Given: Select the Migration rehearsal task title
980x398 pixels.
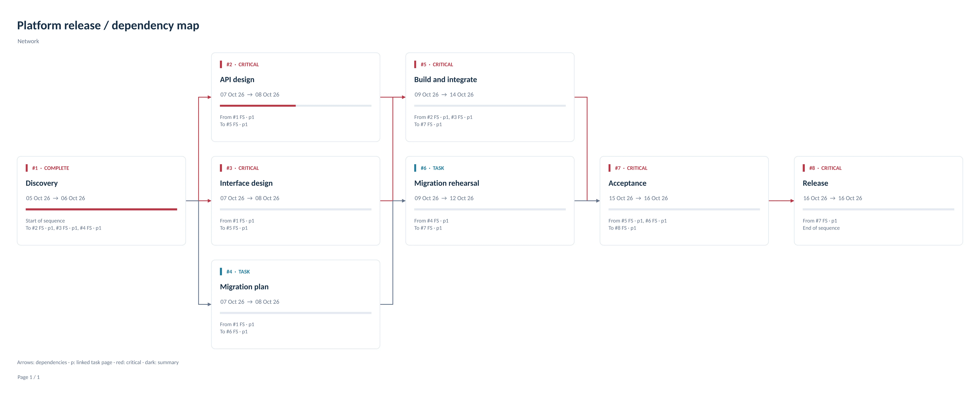Looking at the screenshot, I should tap(447, 183).
